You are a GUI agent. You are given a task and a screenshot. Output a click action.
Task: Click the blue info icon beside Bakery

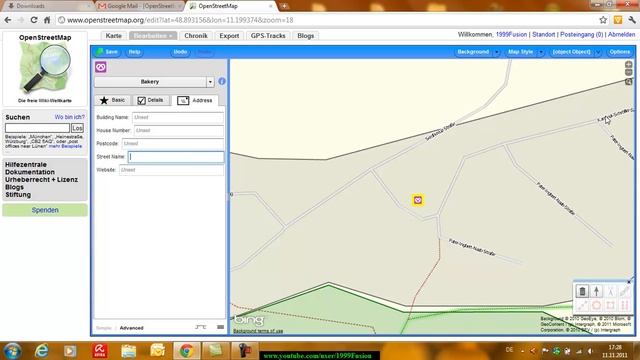pyautogui.click(x=222, y=81)
